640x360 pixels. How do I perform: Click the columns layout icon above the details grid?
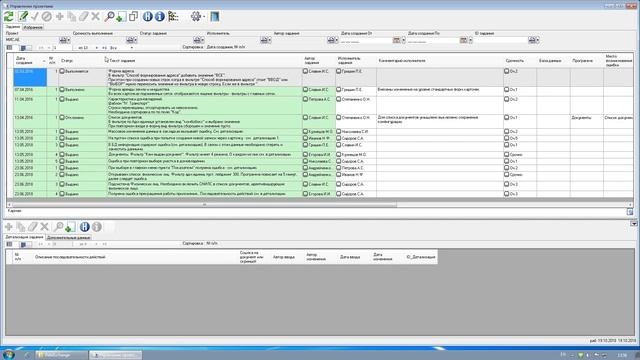9,244
